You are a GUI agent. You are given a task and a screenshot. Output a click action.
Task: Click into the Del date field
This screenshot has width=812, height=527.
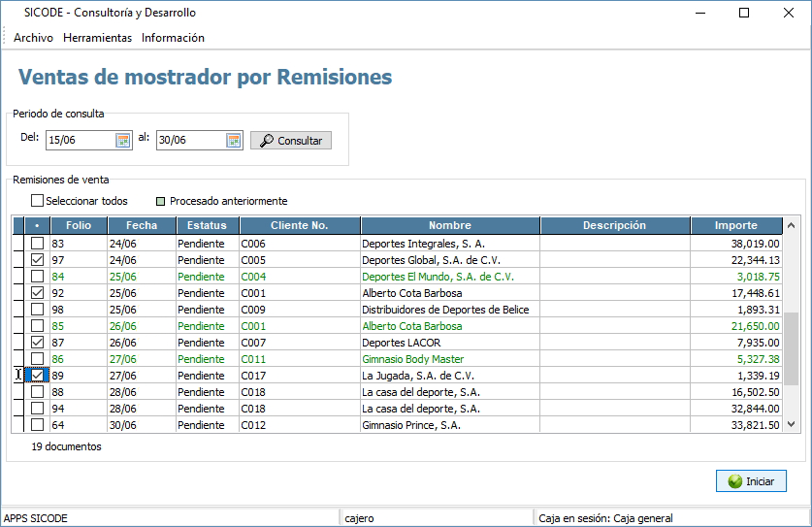[x=80, y=141]
